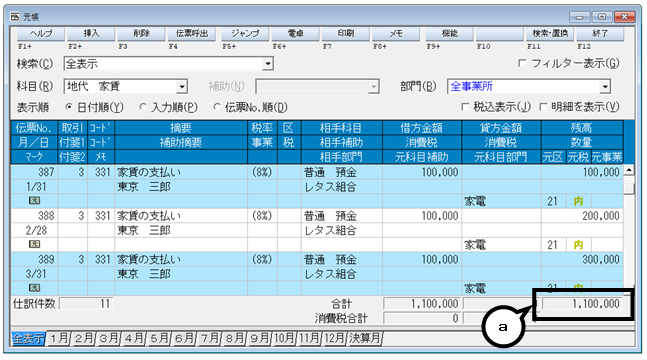Toggle the 税込表示 checkbox
647x360 pixels.
[x=465, y=107]
